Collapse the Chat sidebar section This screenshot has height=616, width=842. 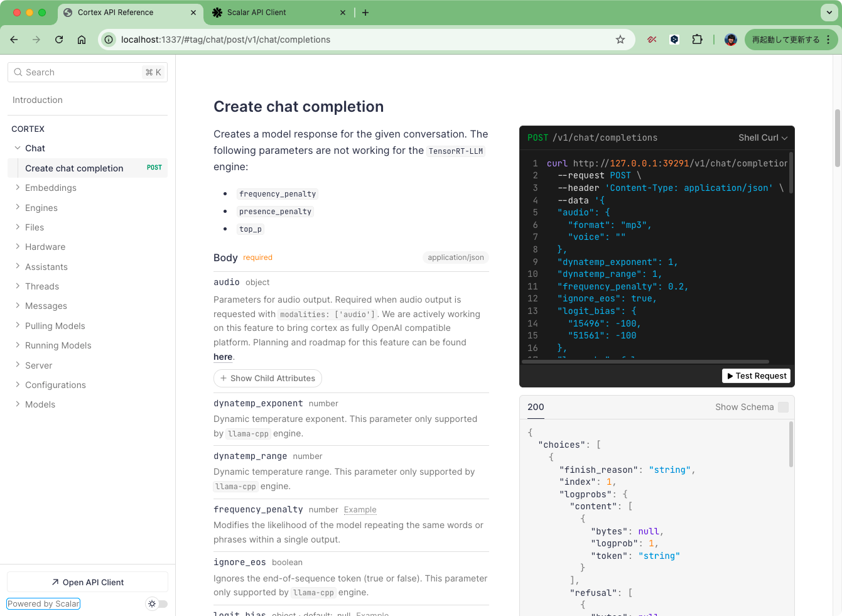18,148
